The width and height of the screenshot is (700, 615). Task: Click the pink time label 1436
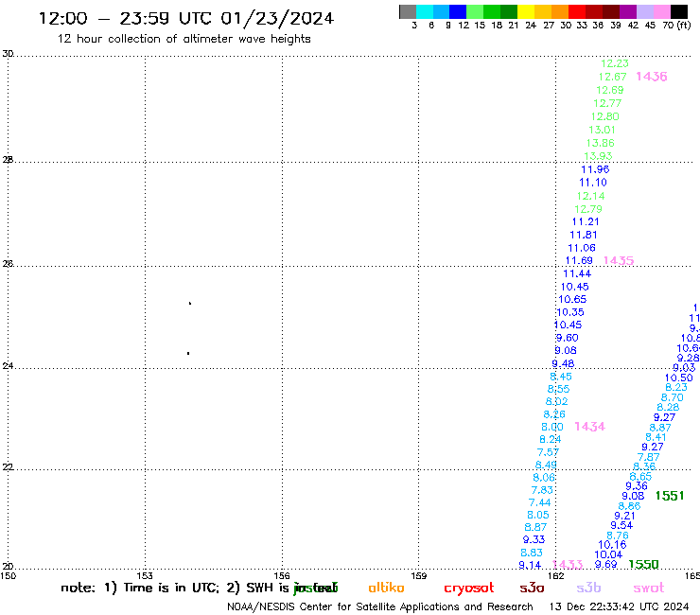tap(652, 77)
